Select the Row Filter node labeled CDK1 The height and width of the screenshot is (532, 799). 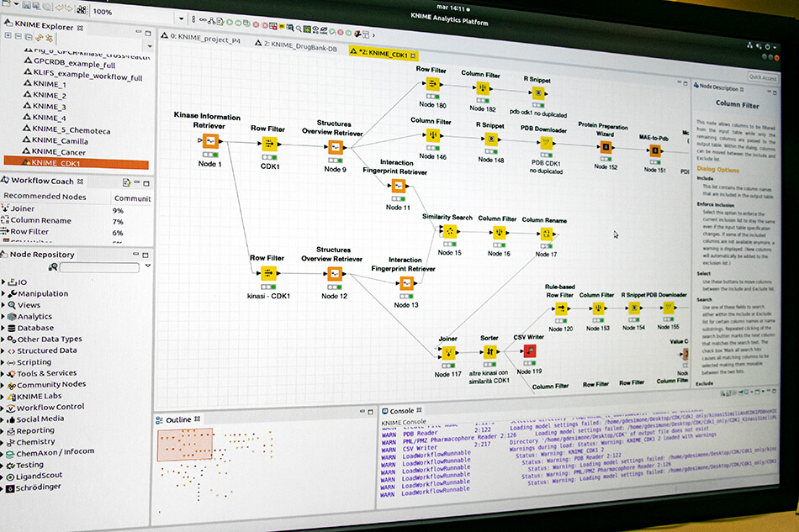269,144
